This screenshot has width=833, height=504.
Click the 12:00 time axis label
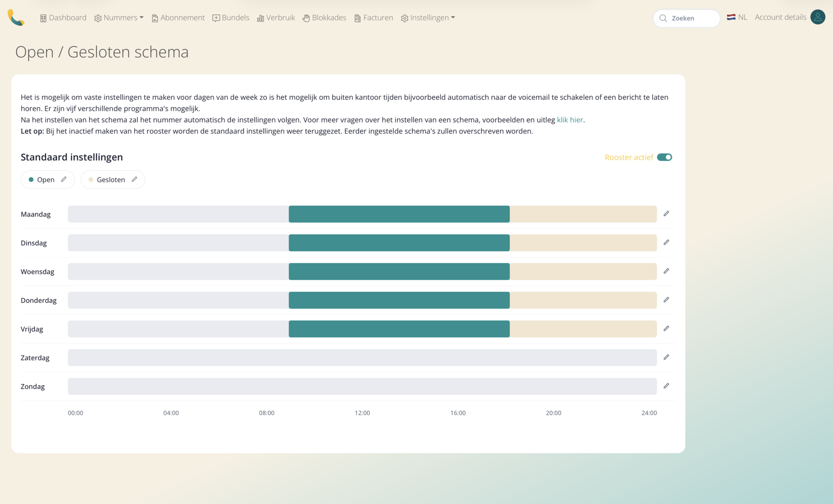[362, 413]
